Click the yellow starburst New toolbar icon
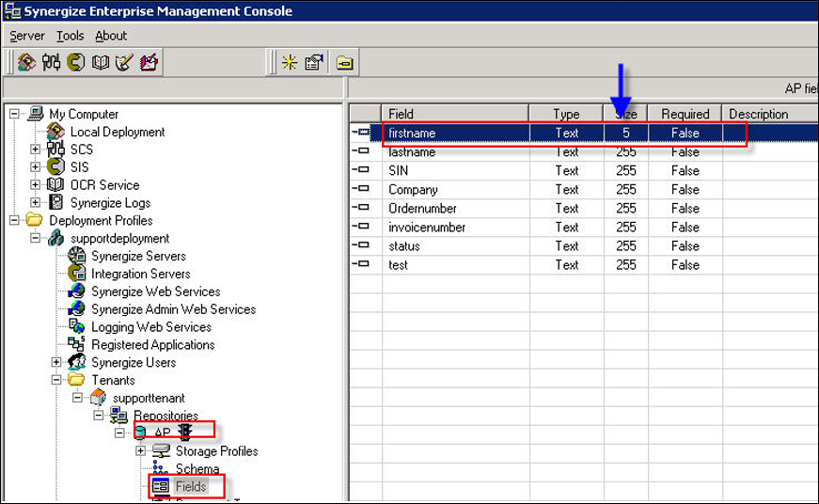The image size is (819, 504). coord(290,63)
